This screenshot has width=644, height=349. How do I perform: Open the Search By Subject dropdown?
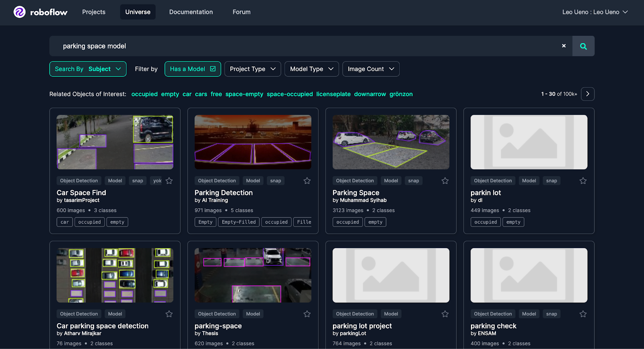point(88,69)
